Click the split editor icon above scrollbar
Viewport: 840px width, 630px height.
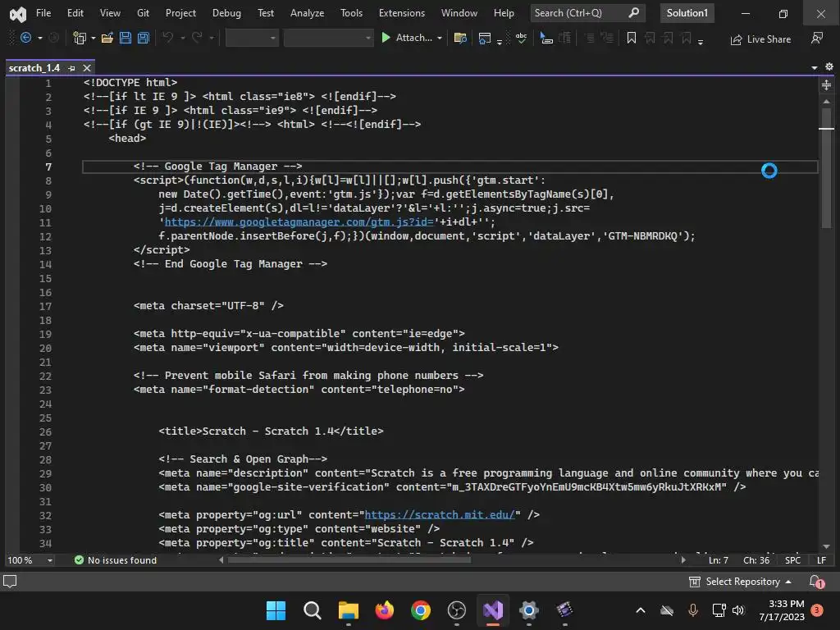click(826, 84)
